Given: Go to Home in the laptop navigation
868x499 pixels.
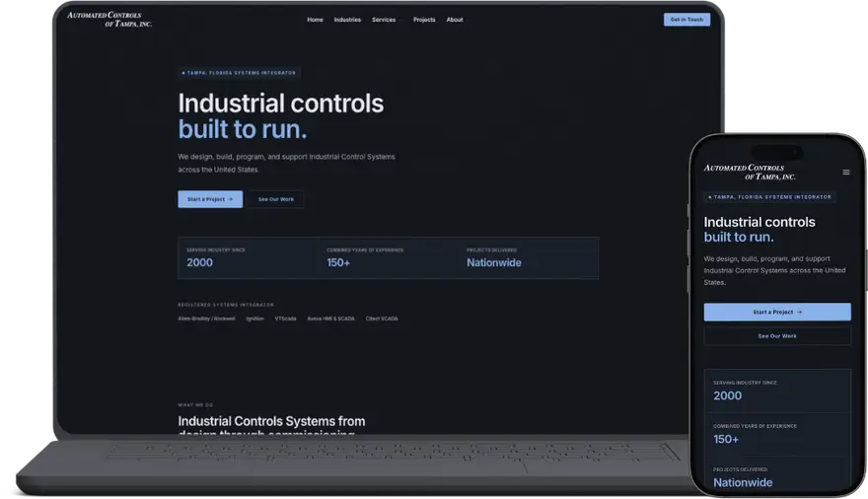Looking at the screenshot, I should tap(315, 20).
